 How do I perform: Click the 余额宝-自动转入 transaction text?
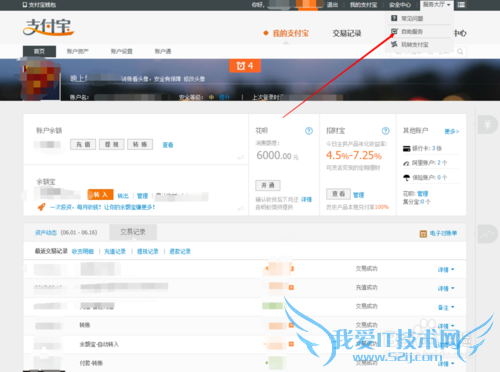99,344
